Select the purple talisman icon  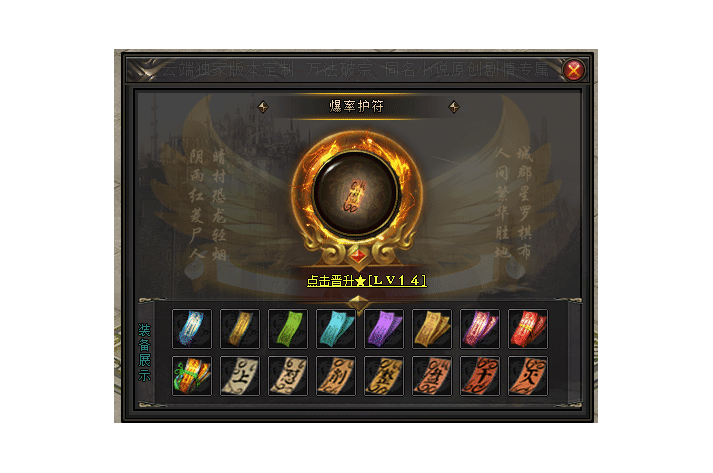click(384, 329)
